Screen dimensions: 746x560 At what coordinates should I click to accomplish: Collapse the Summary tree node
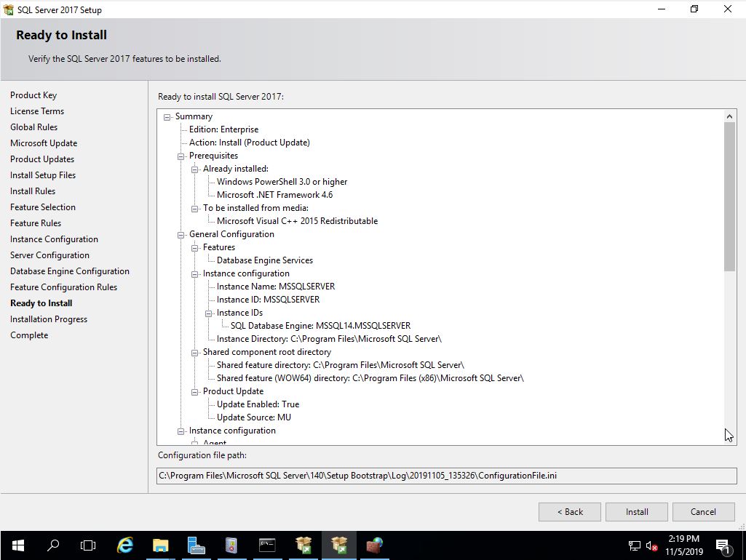(x=167, y=117)
